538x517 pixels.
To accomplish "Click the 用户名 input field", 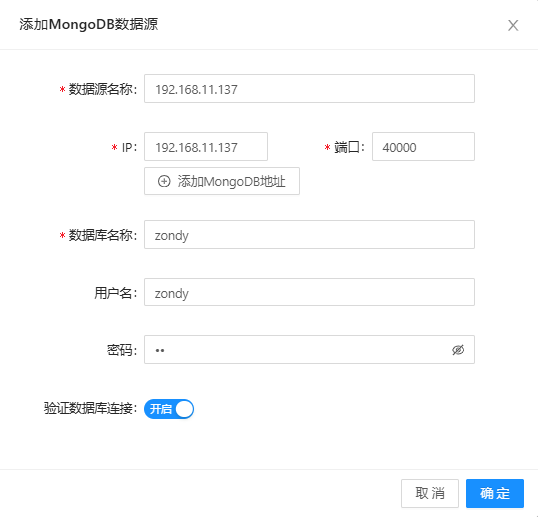I will (309, 292).
